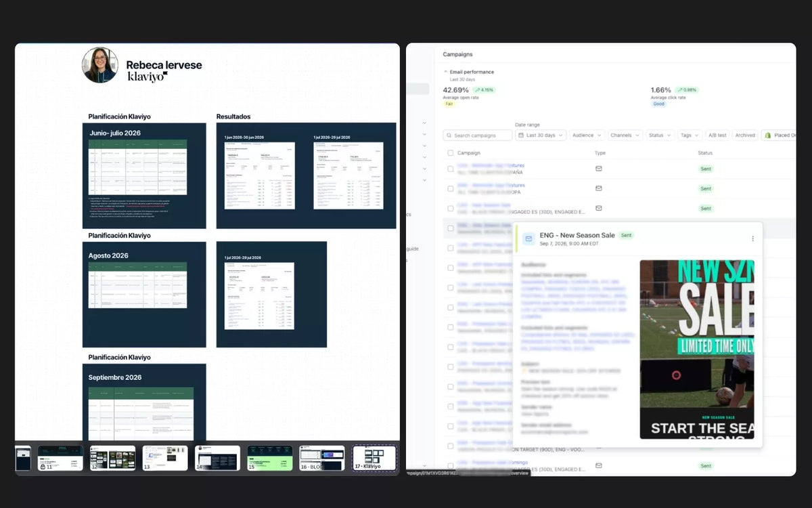Check the ALL TIME CLIENTS ESPAÑA campaign row
Screen dimensions: 812x508
(451, 169)
